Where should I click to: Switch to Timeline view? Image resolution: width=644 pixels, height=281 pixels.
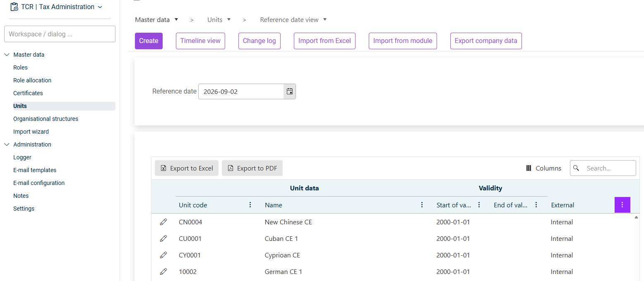click(200, 41)
